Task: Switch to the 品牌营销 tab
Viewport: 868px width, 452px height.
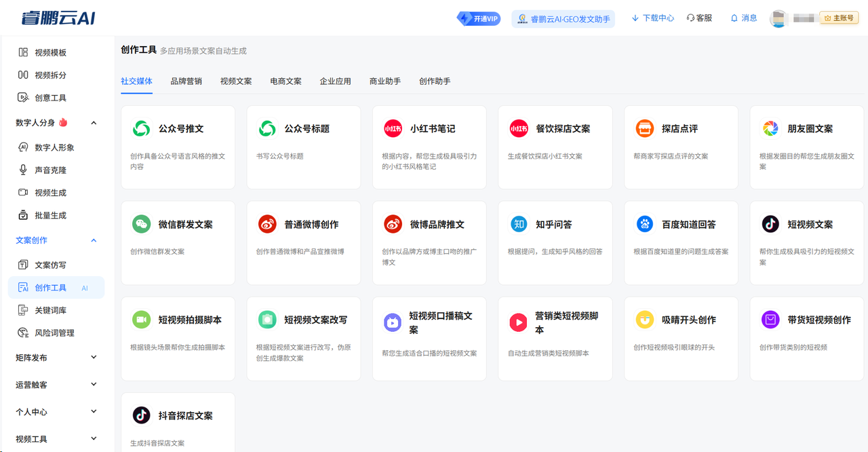Action: click(186, 81)
